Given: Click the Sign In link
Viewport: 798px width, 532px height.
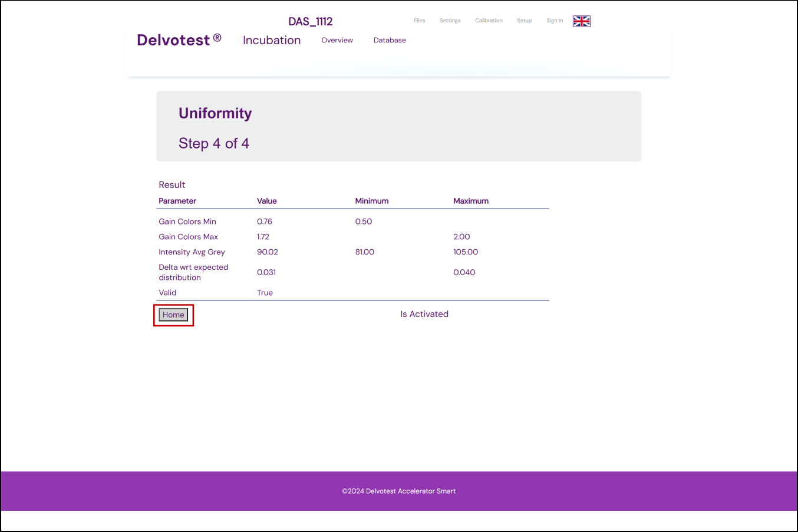Looking at the screenshot, I should (x=554, y=21).
